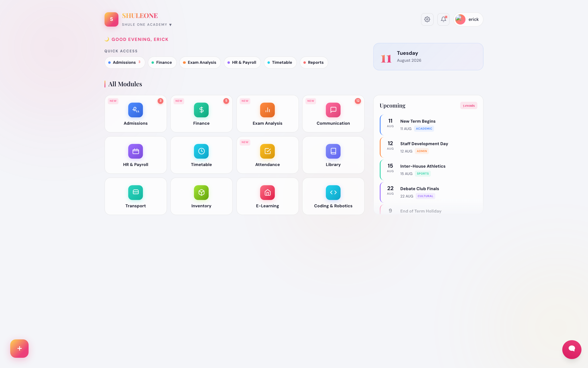The height and width of the screenshot is (368, 588).
Task: Open the Communication chat bubble module icon
Action: (333, 110)
